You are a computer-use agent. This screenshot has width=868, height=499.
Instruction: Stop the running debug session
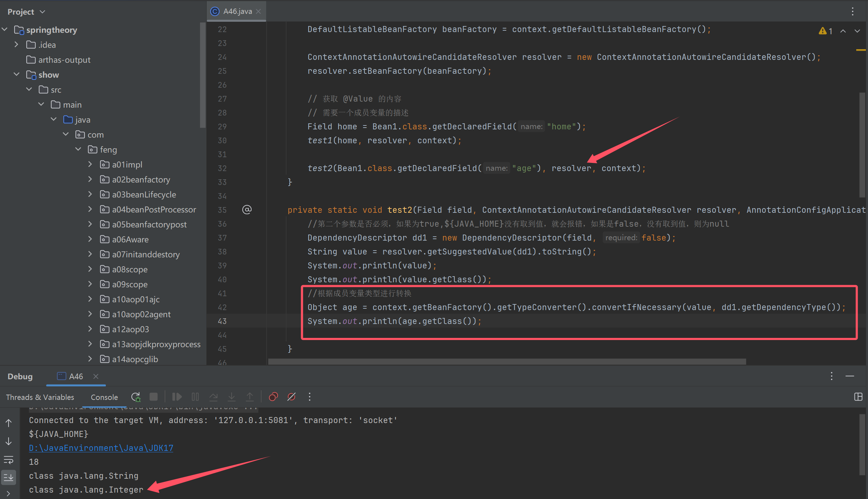(154, 397)
